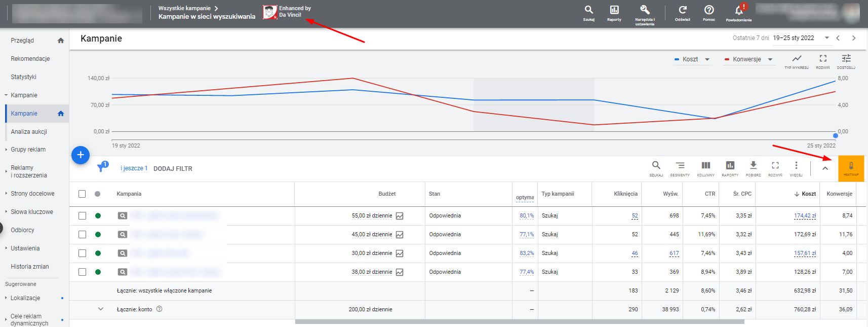Click the Odśwież refresh icon
868x327 pixels.
tap(683, 13)
